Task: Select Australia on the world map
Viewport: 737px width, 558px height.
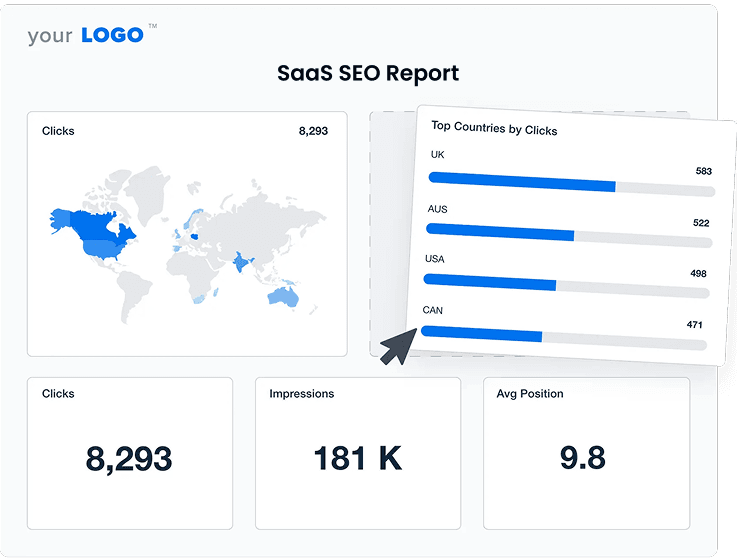Action: coord(283,296)
